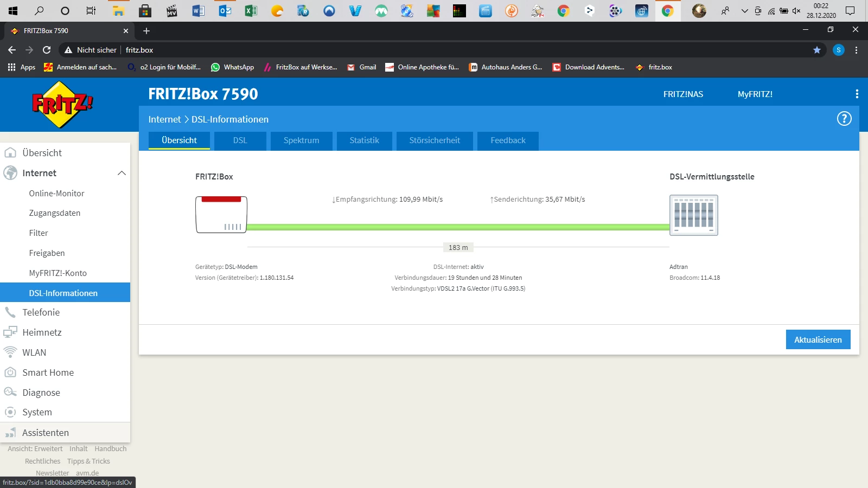
Task: Select the Störsicherheit tab
Action: 435,140
